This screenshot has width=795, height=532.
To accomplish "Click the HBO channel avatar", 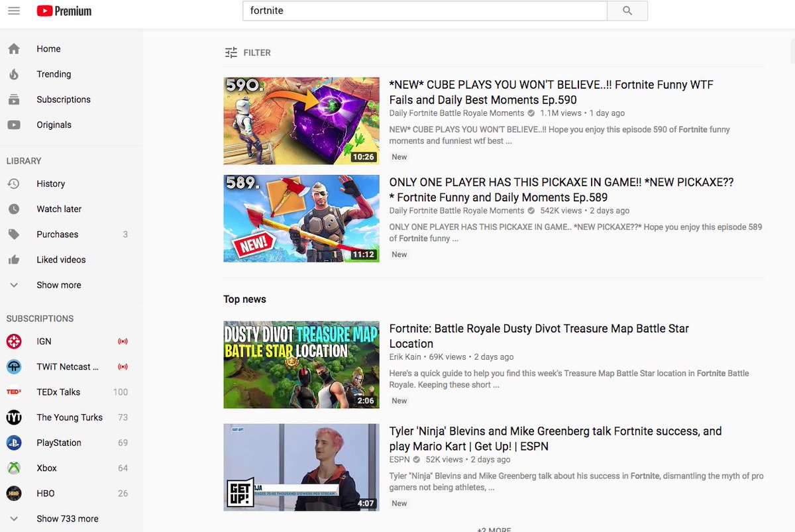I will coord(14,493).
